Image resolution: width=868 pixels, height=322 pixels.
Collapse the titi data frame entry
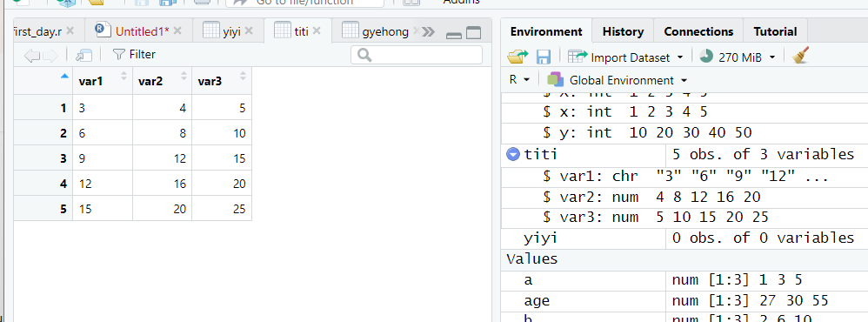[x=512, y=155]
